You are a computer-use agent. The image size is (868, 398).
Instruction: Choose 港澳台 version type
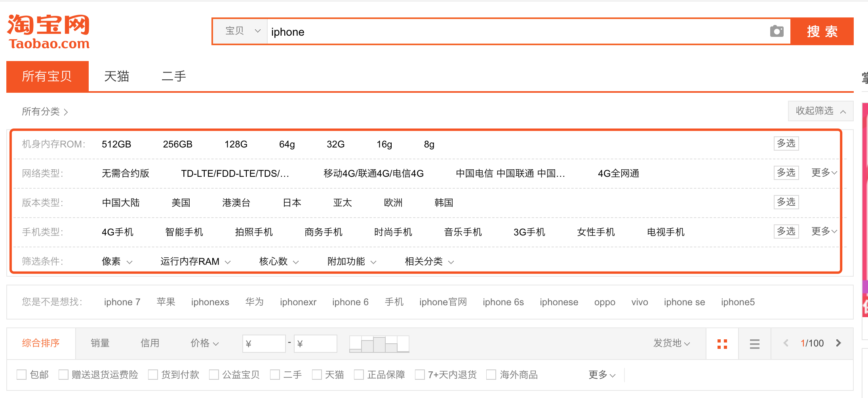pos(236,203)
